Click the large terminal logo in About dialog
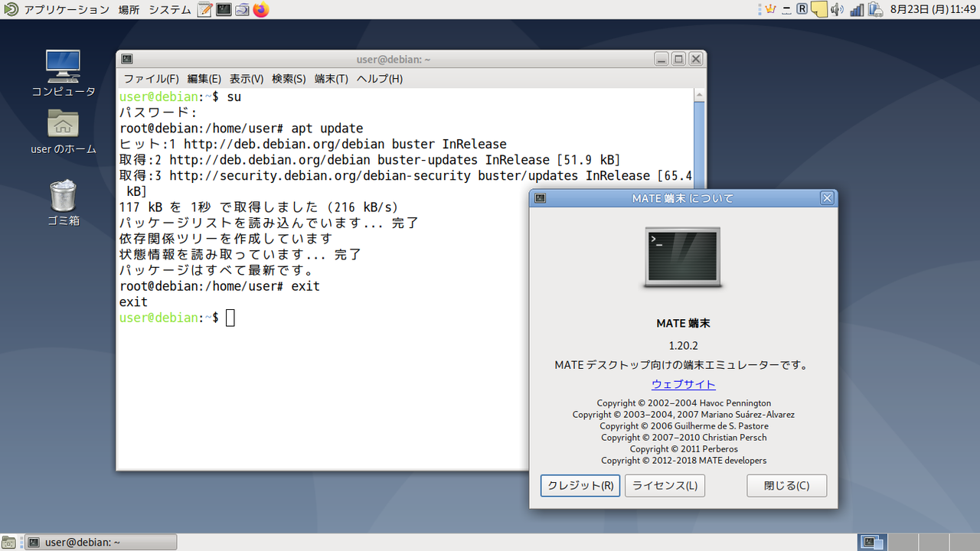The width and height of the screenshot is (980, 551). coord(683,257)
